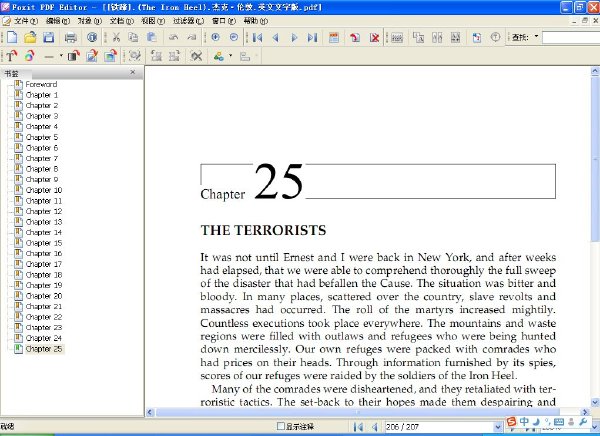Open the 过滤器 (Filter) menu
Viewport: 600px width, 436px height.
point(188,21)
